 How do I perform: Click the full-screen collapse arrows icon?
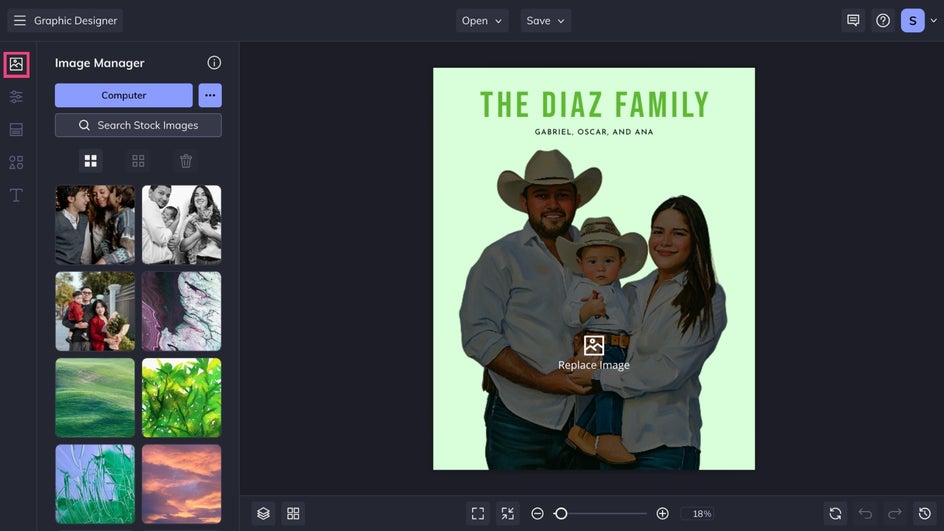click(508, 514)
